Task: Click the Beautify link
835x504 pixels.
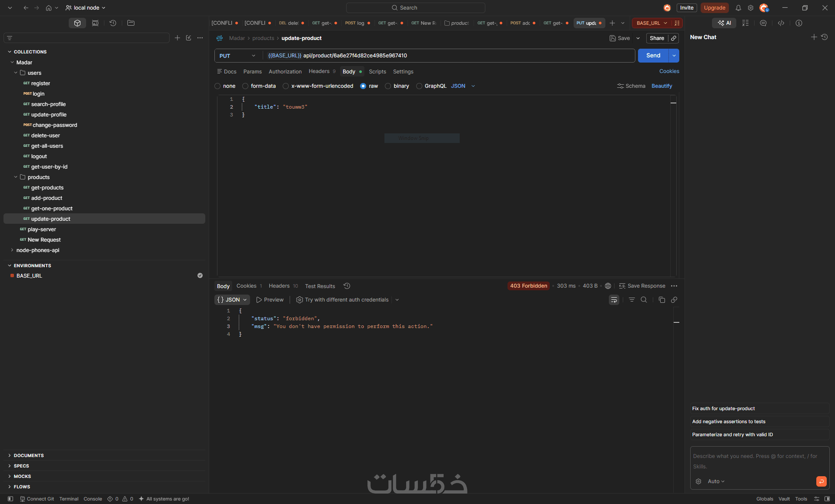Action: coord(662,86)
